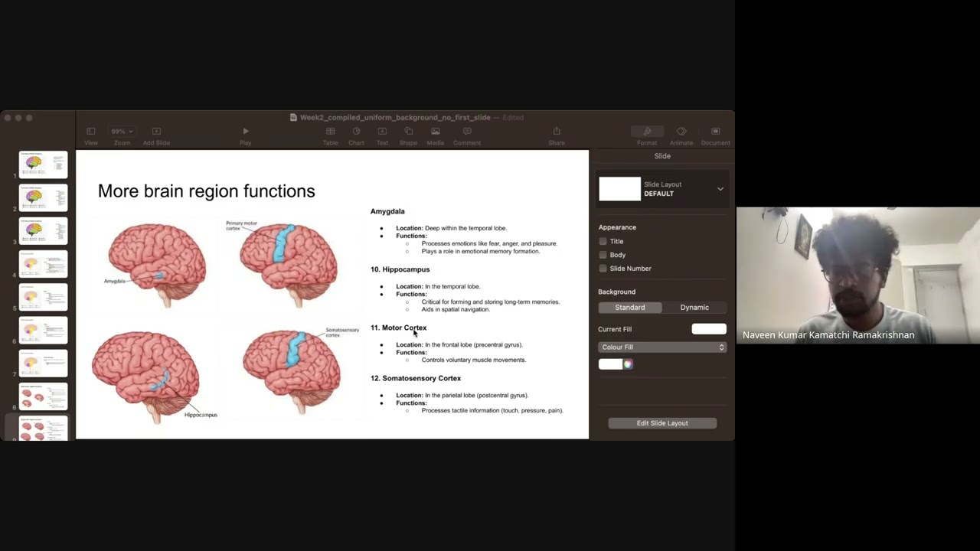
Task: Enable the Body checkbox
Action: [603, 255]
